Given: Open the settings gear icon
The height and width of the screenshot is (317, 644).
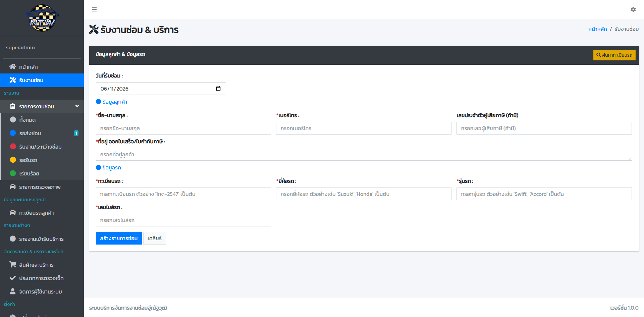Looking at the screenshot, I should pyautogui.click(x=633, y=9).
